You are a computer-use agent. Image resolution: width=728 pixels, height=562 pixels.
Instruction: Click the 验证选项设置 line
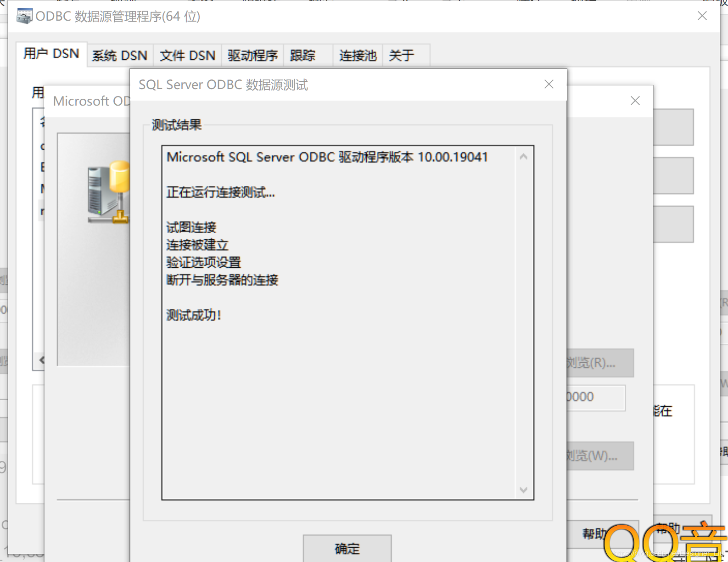(203, 262)
